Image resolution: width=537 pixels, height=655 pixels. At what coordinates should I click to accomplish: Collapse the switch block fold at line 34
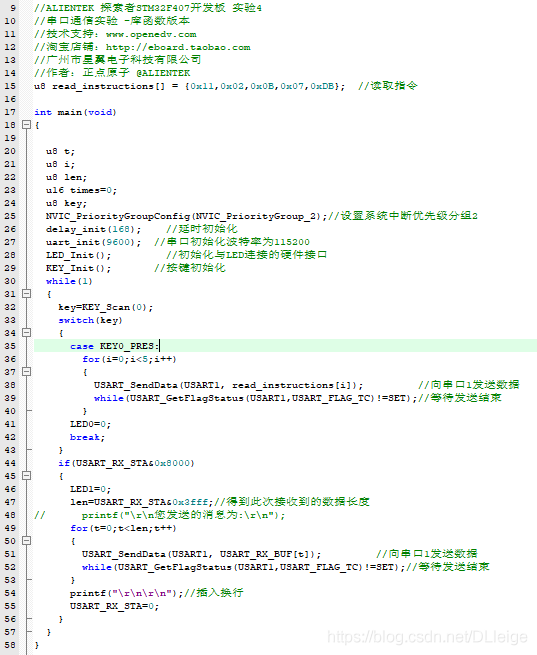26,333
